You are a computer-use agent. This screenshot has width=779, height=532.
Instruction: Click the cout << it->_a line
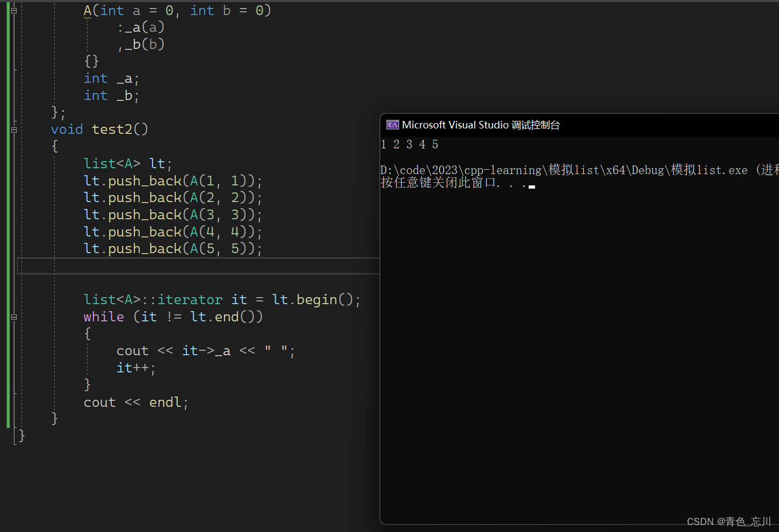coord(205,351)
